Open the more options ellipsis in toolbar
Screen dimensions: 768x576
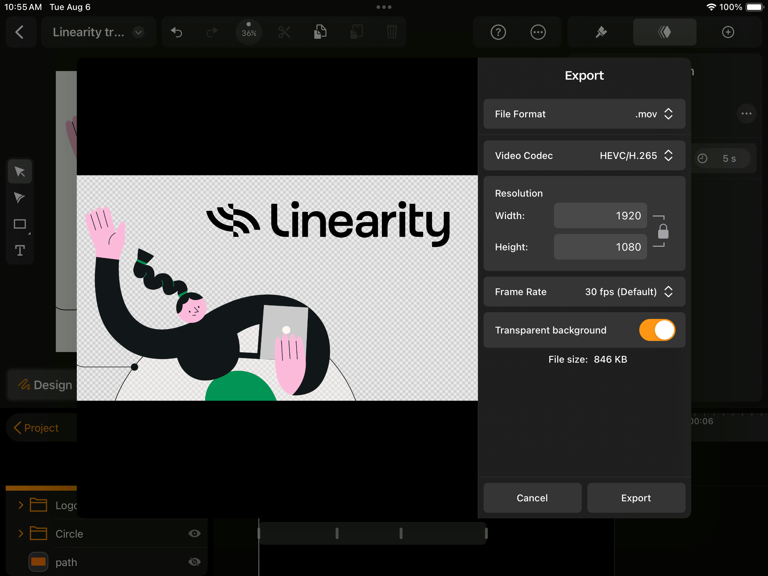(x=538, y=32)
